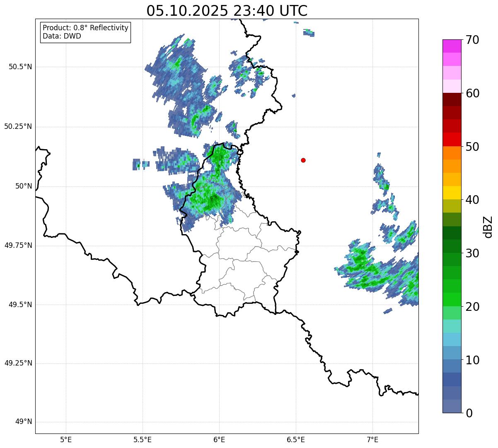Click the colorbar tick label "40"

click(472, 200)
